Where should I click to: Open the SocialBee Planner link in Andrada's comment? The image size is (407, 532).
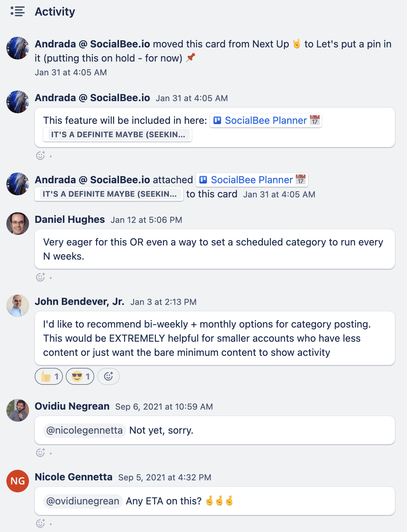click(265, 120)
